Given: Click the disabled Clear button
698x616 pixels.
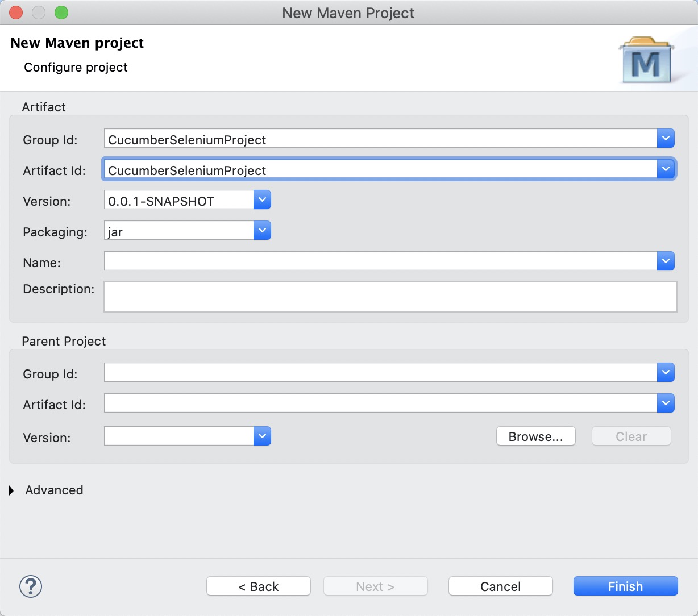Looking at the screenshot, I should pyautogui.click(x=631, y=436).
